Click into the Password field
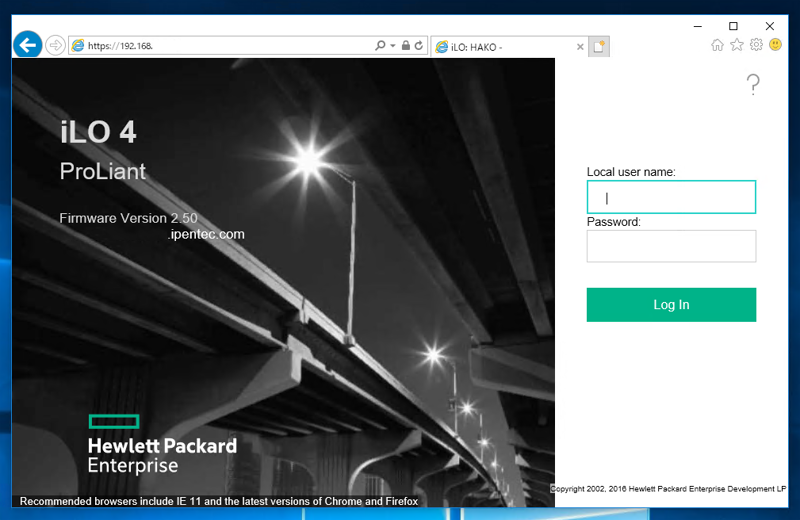Viewport: 800px width, 520px height. (x=671, y=246)
